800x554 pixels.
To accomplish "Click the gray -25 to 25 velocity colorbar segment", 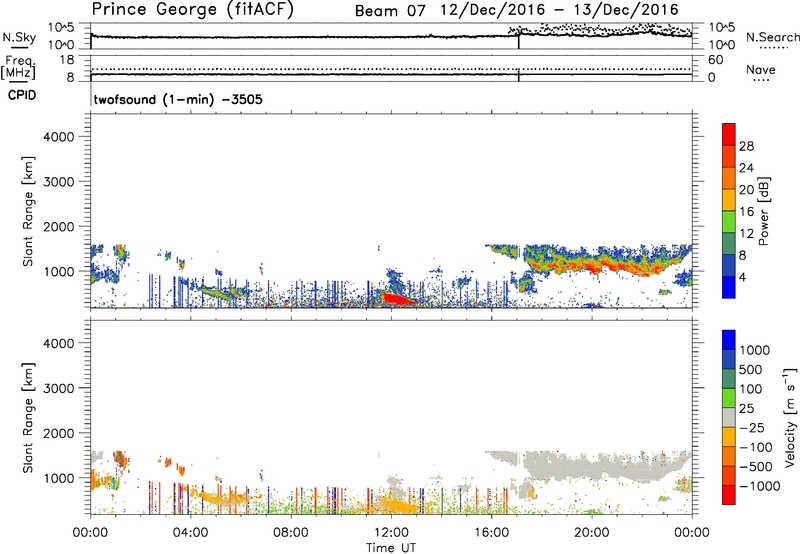I will coord(729,417).
